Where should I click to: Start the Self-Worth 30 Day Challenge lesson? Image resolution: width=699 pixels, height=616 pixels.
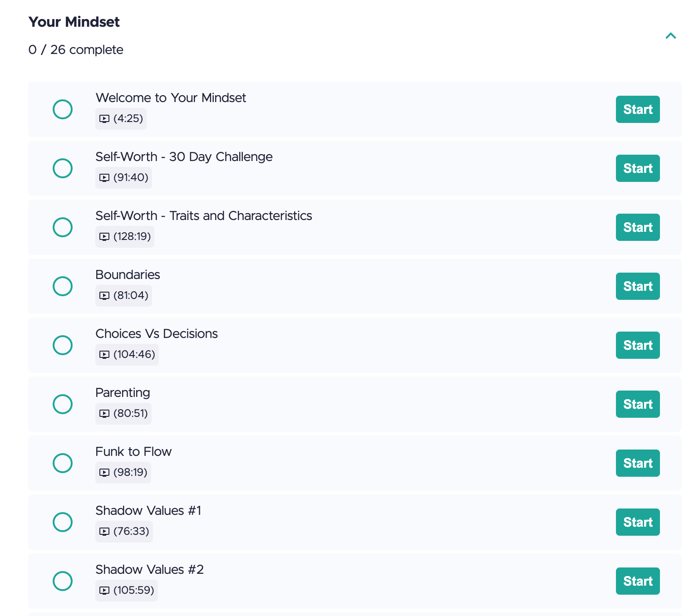pos(637,168)
